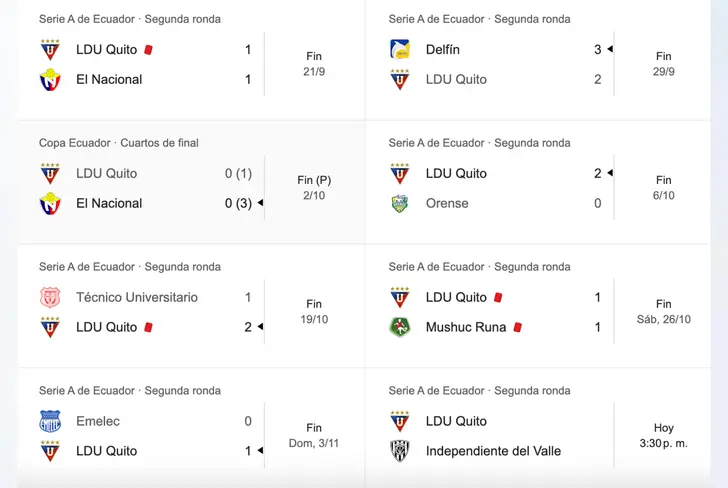Viewport: 728px width, 488px height.
Task: Click the Fin Dom, 3/11 match status
Action: click(x=314, y=436)
